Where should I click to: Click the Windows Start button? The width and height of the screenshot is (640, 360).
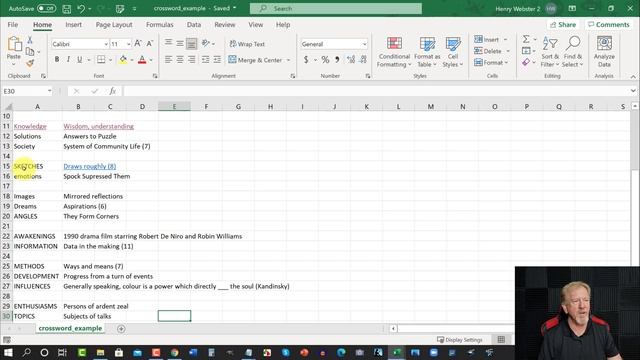click(8, 352)
